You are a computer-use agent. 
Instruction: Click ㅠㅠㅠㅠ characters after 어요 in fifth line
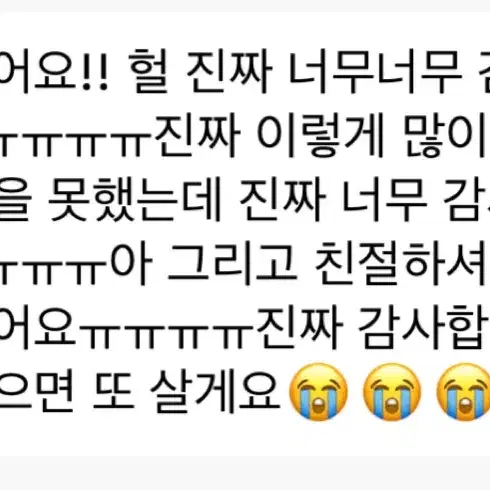pyautogui.click(x=166, y=334)
